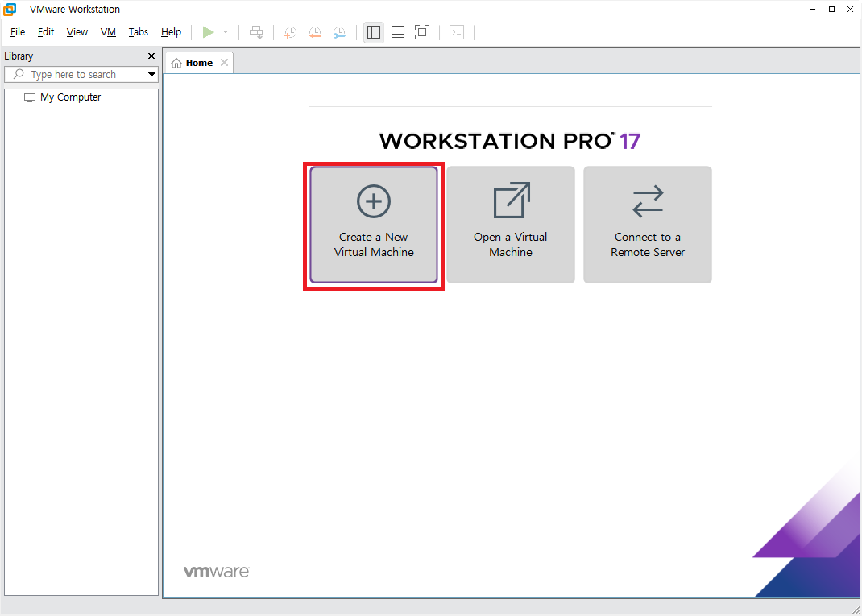This screenshot has height=616, width=862.
Task: Toggle the Show Library sidebar icon
Action: (x=374, y=32)
